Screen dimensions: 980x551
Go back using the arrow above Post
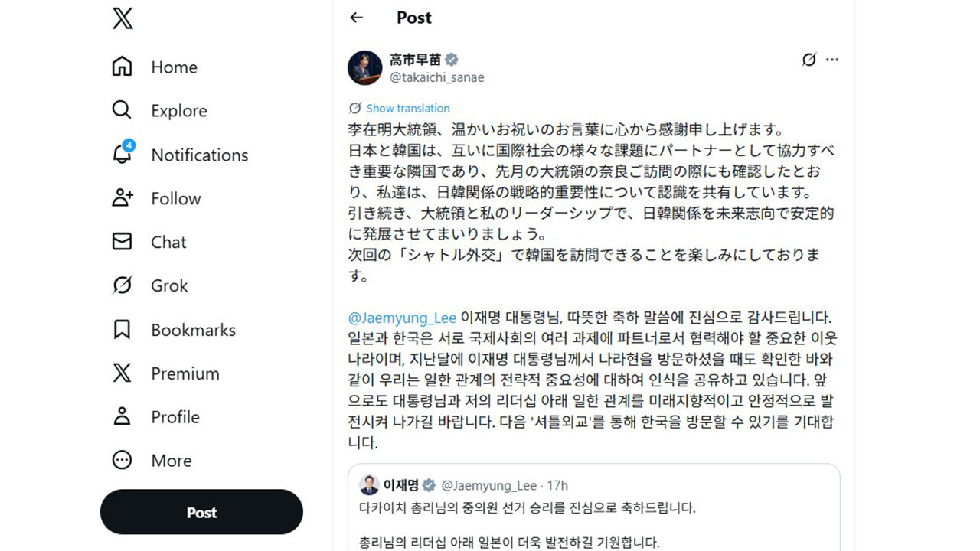coord(357,17)
